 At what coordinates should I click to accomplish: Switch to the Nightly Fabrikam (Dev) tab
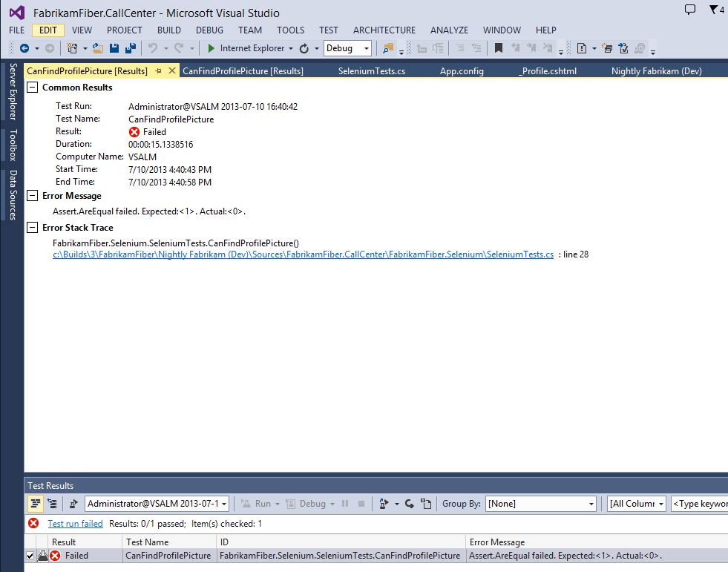(657, 71)
